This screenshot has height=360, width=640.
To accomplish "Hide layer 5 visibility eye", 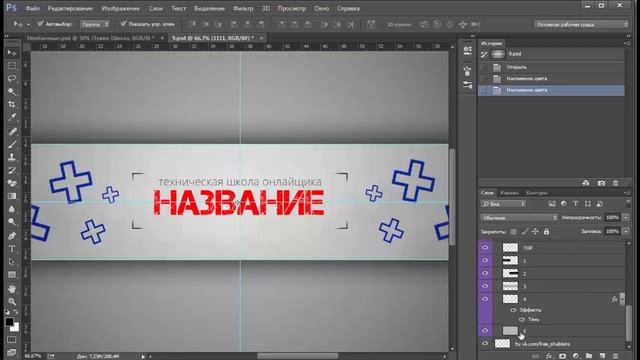I will 485,331.
